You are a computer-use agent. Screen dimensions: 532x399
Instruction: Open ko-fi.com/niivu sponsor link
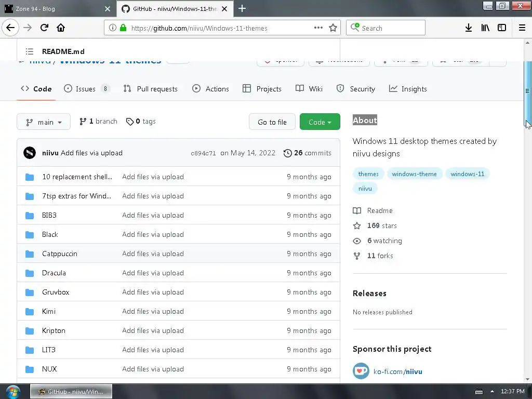tap(397, 371)
